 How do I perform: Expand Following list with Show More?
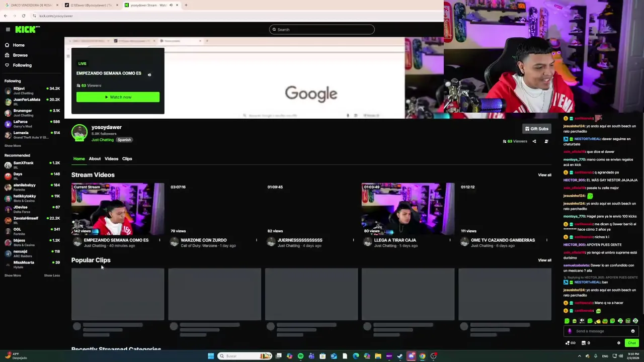pyautogui.click(x=13, y=146)
